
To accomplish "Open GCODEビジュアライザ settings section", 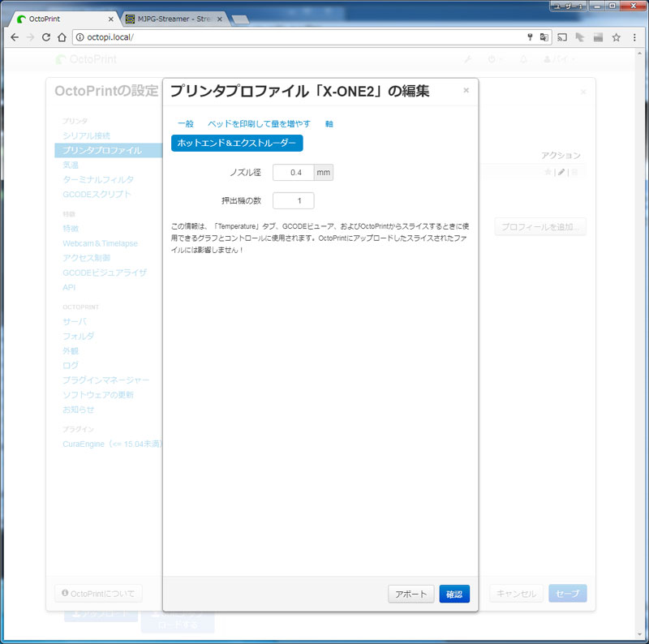I will pyautogui.click(x=105, y=273).
